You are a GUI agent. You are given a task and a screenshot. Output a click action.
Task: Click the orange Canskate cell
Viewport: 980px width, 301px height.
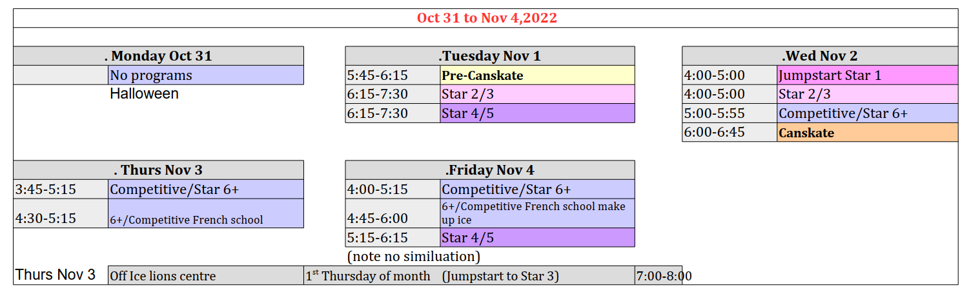click(x=868, y=133)
